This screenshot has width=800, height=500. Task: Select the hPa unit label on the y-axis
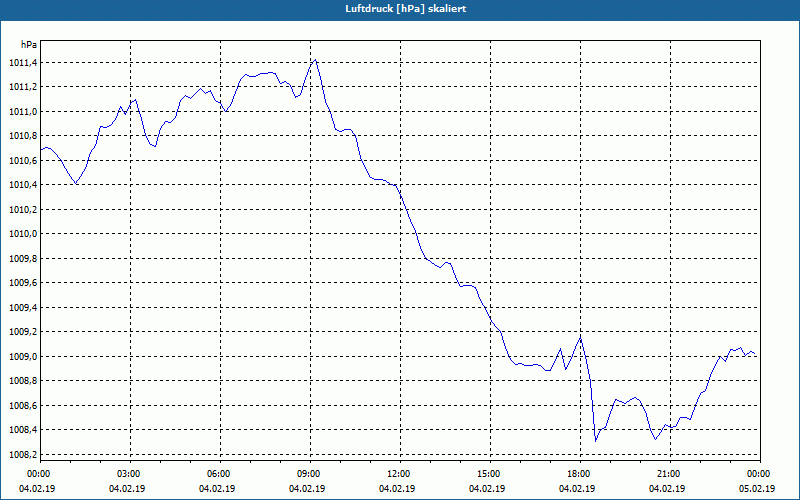[x=29, y=45]
